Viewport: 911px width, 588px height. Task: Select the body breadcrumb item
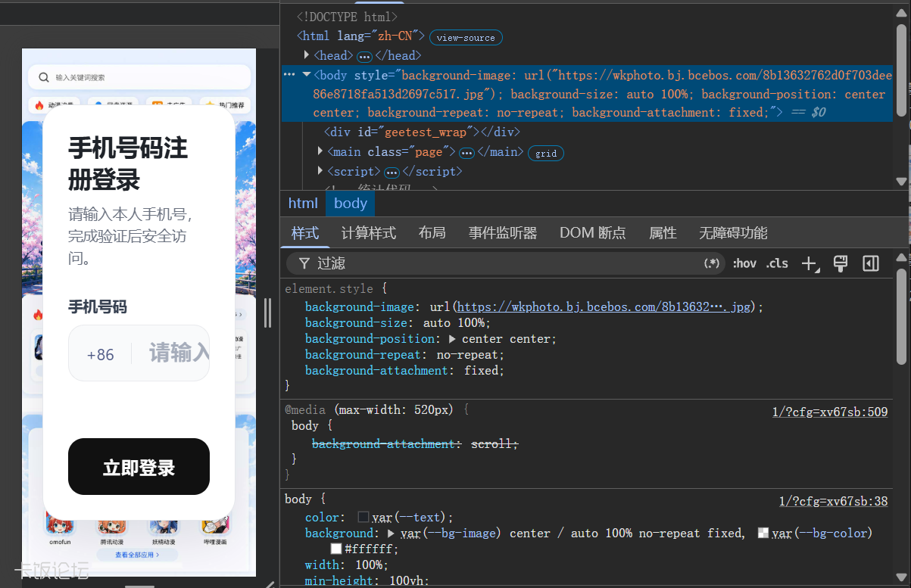pos(351,203)
